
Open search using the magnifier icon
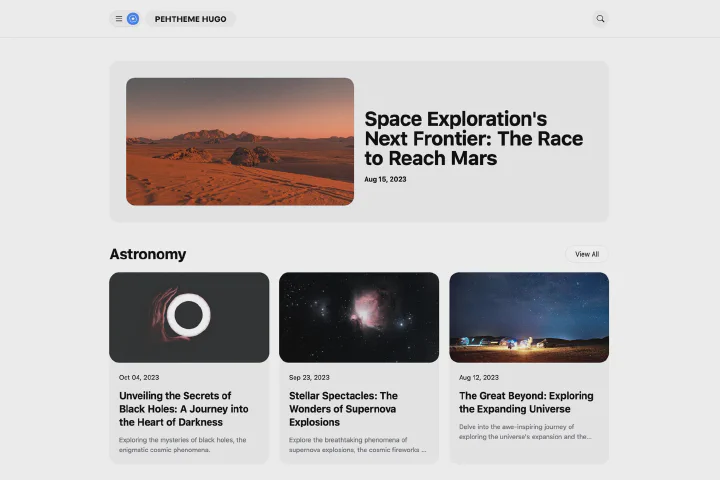coord(600,19)
